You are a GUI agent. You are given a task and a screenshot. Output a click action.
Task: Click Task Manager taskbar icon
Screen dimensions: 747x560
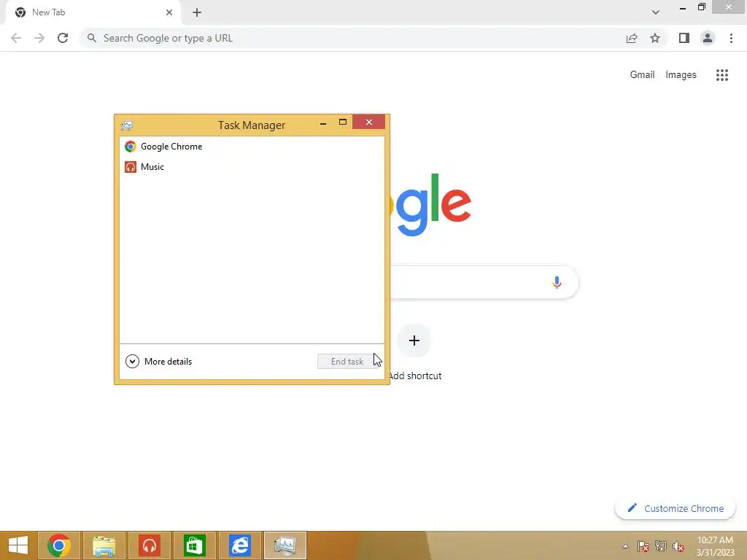point(285,545)
